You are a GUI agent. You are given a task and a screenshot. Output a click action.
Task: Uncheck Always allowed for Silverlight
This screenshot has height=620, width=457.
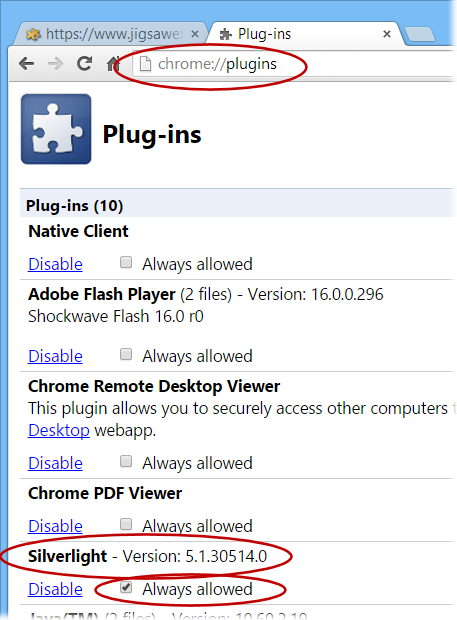(x=126, y=587)
